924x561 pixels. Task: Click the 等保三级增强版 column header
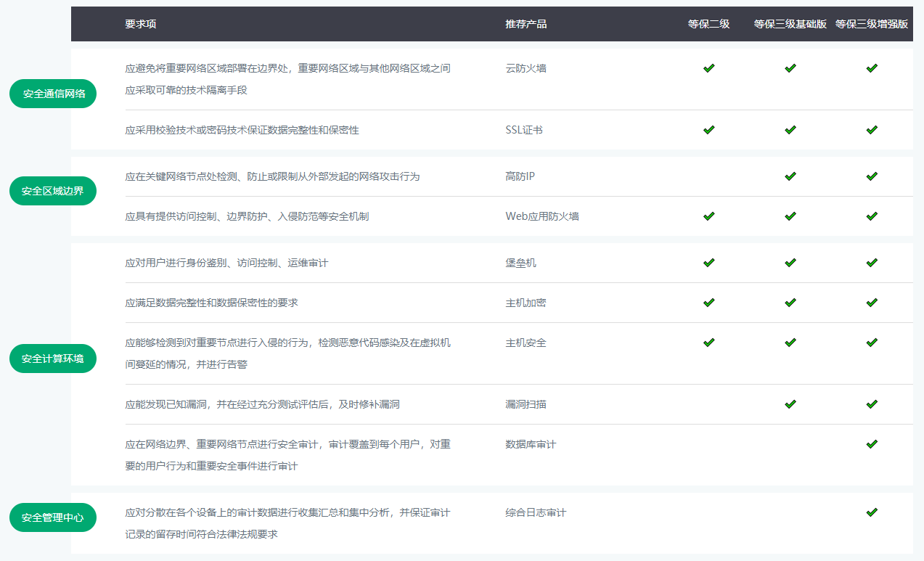point(872,24)
